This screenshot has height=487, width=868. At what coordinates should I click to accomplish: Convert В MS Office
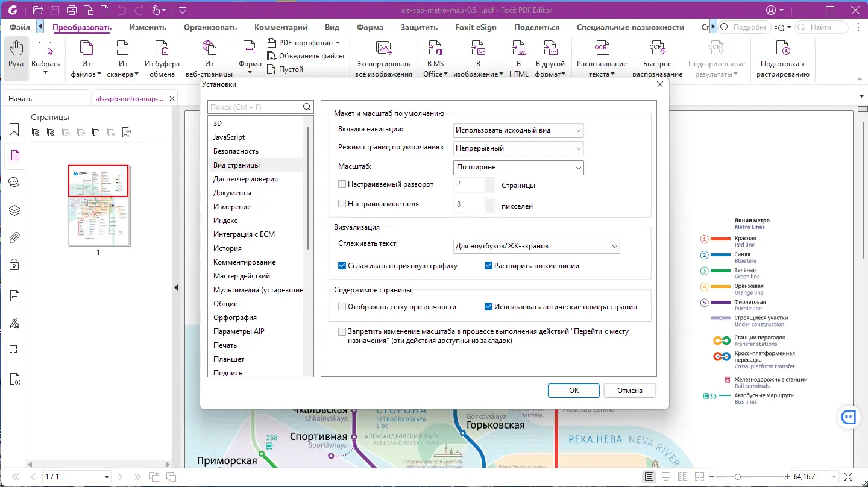[x=435, y=58]
